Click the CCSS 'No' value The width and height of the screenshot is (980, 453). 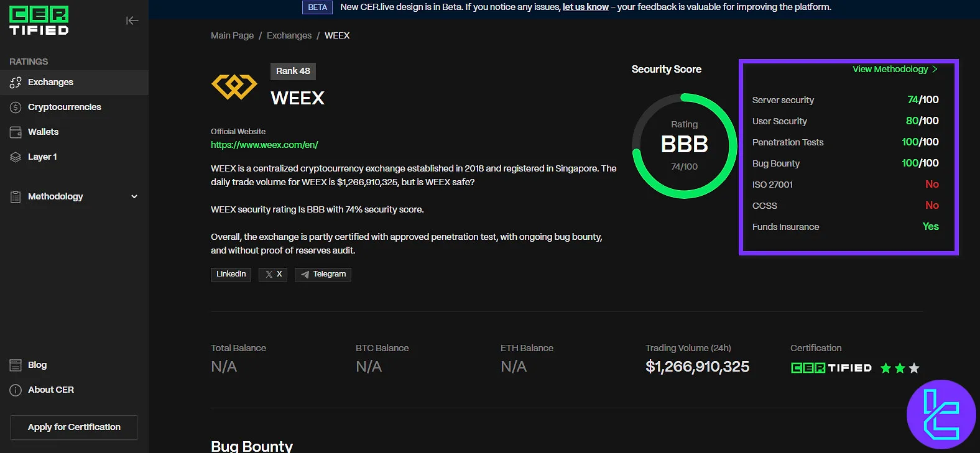coord(932,205)
